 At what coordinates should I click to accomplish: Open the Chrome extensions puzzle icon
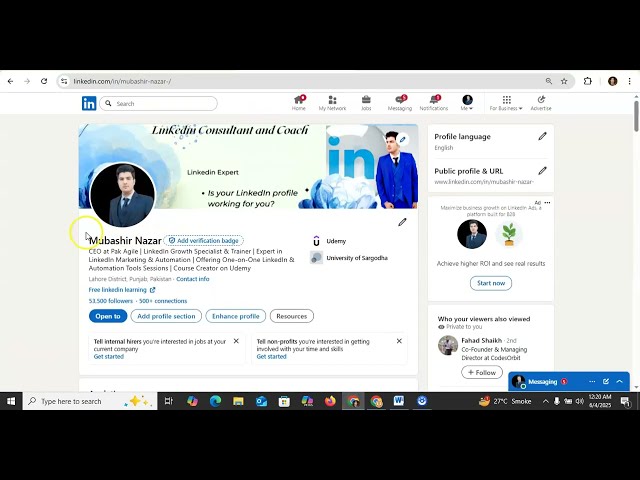click(587, 81)
